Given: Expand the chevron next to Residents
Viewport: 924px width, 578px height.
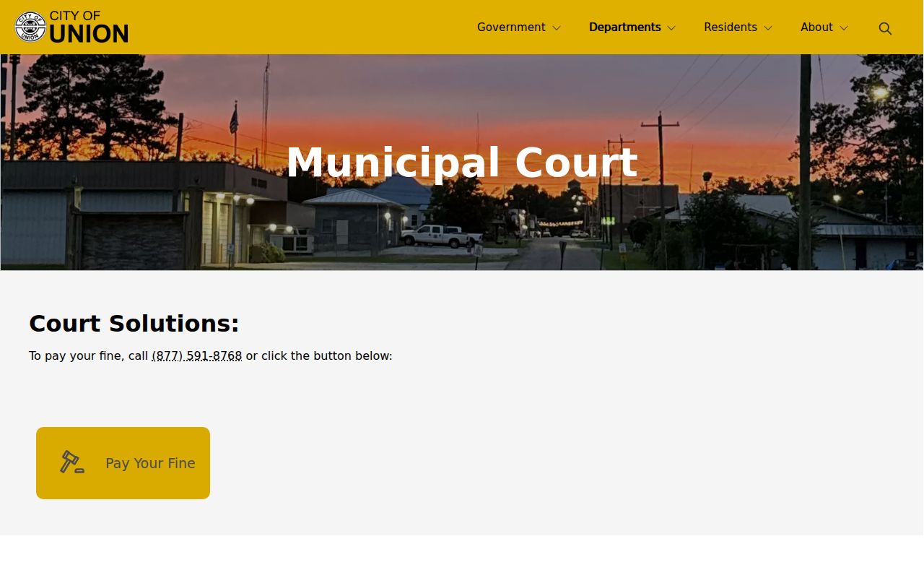Looking at the screenshot, I should [x=768, y=28].
